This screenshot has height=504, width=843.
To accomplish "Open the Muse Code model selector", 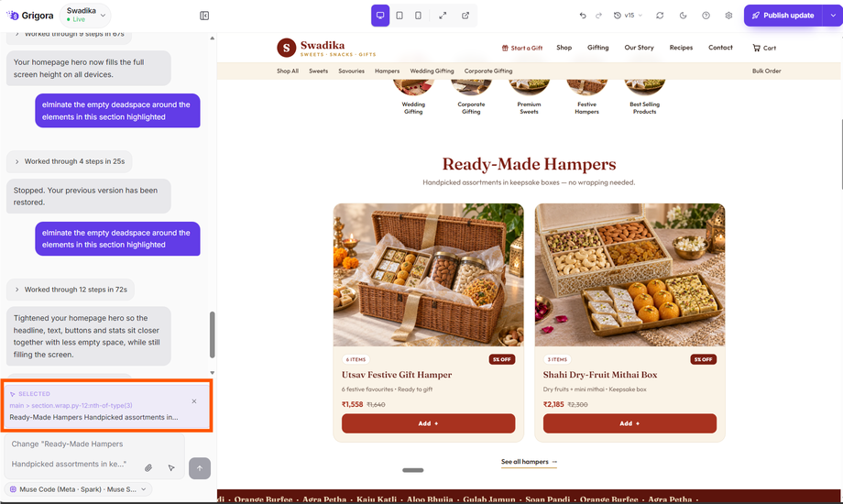I will click(79, 489).
